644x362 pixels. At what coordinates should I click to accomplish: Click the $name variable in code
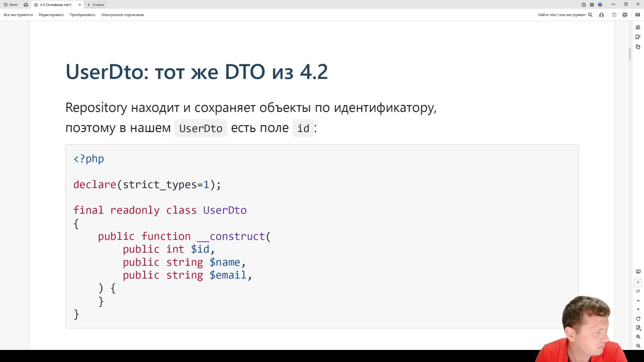click(x=225, y=262)
